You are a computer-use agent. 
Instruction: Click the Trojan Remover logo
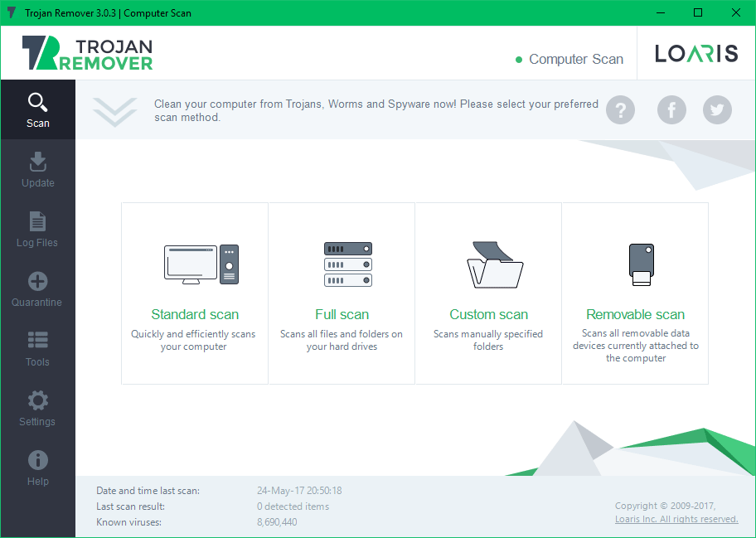point(87,52)
